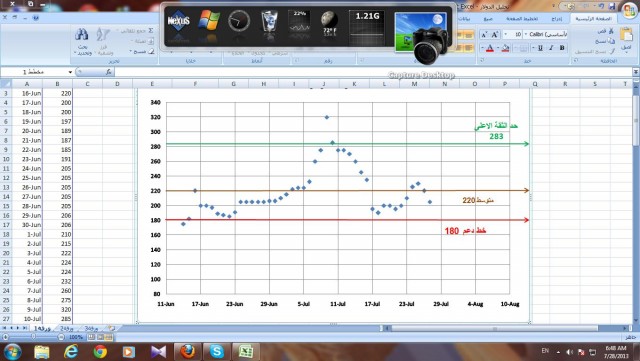Toggle Underline formatting button
The image size is (640, 361).
[540, 48]
